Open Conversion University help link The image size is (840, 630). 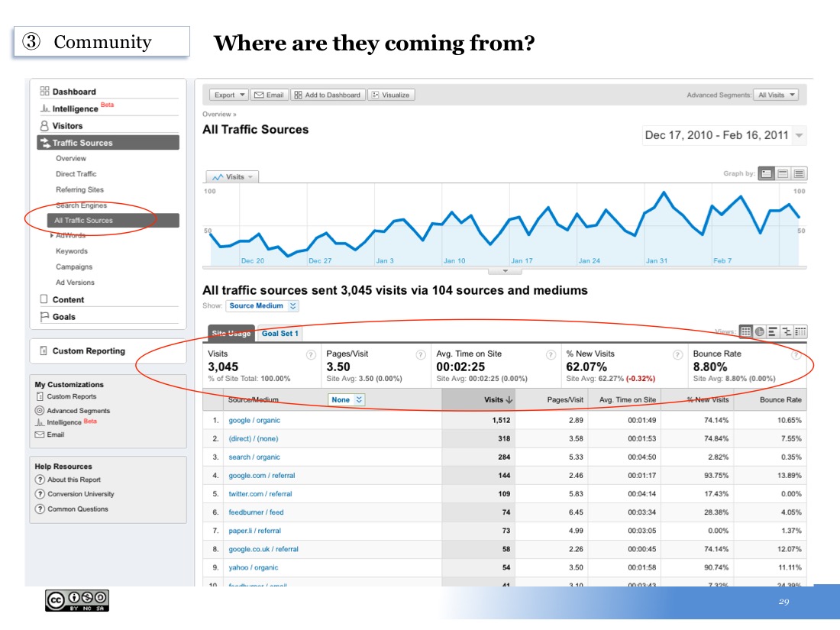coord(75,494)
